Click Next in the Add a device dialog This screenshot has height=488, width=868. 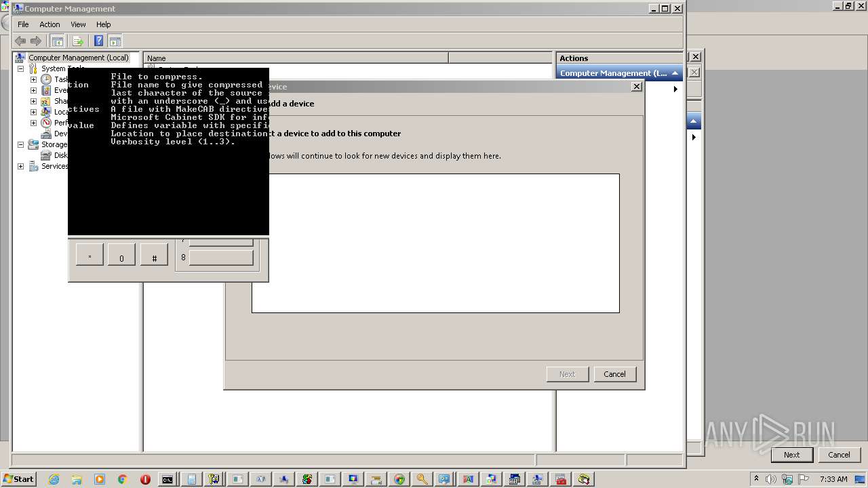[x=568, y=374]
